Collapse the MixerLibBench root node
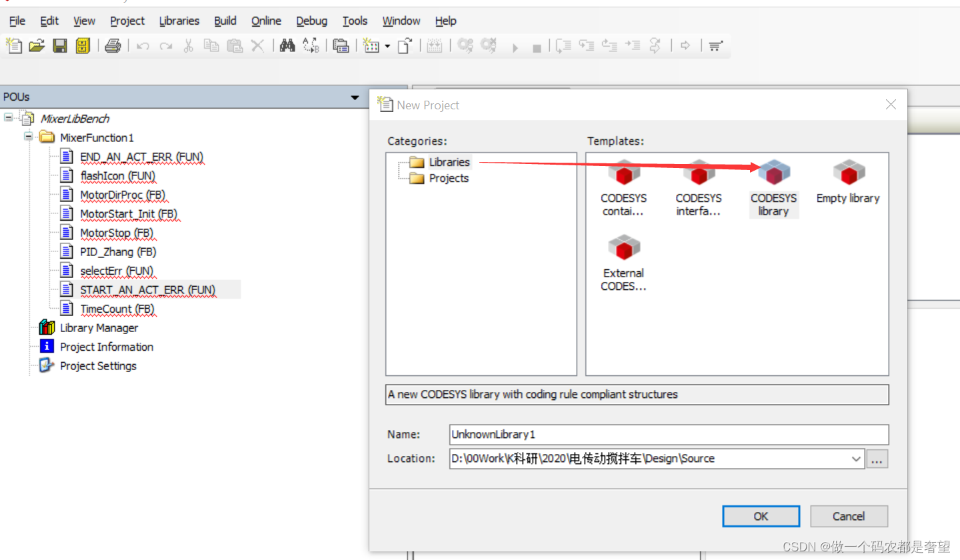The image size is (960, 560). pos(9,118)
